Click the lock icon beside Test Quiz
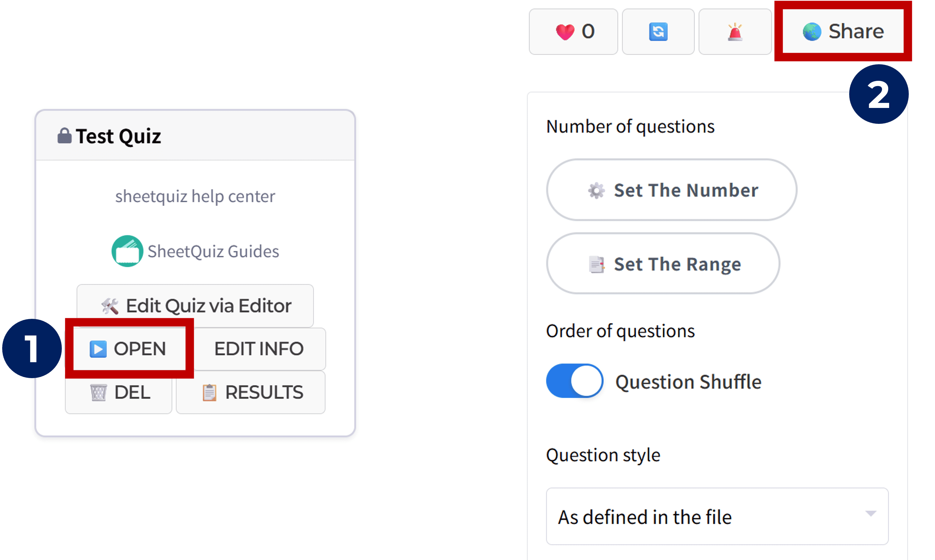935x560 pixels. click(64, 136)
